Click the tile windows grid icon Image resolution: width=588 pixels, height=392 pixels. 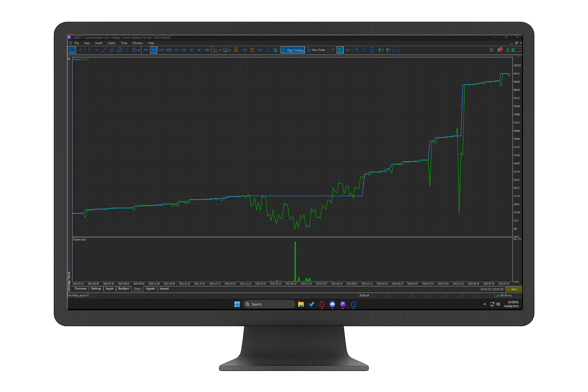[x=372, y=50]
